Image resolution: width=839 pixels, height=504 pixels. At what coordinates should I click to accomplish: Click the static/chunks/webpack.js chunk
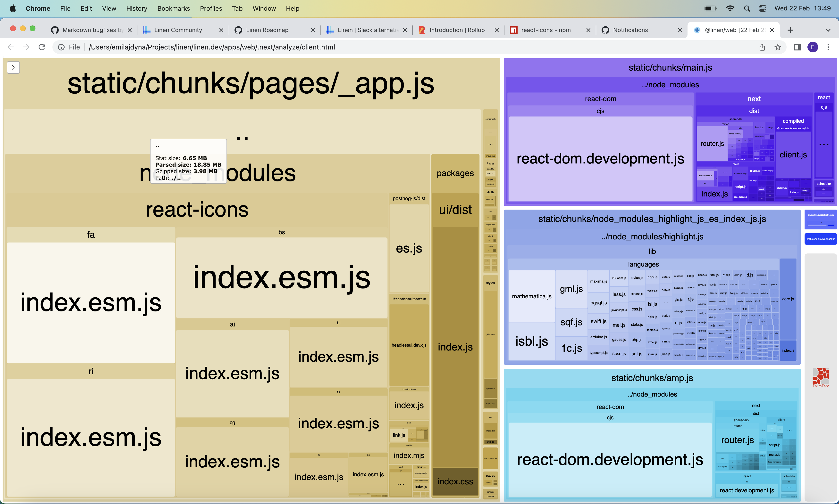pos(820,239)
